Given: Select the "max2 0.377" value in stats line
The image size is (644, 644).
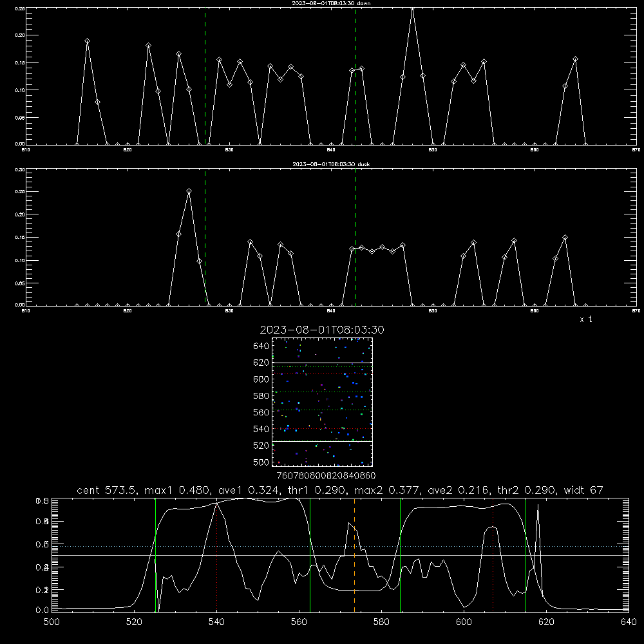Looking at the screenshot, I should tap(388, 490).
